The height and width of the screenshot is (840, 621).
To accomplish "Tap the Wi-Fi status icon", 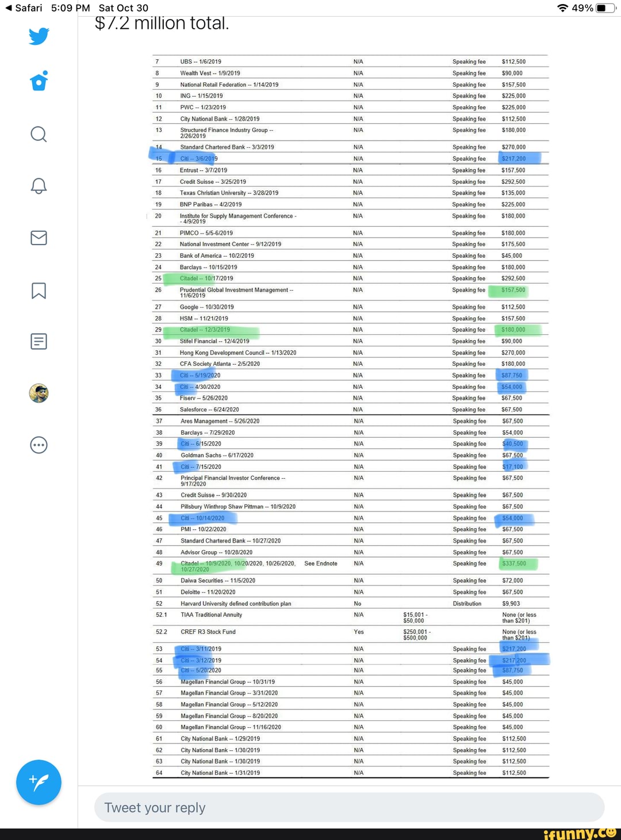I will [563, 8].
